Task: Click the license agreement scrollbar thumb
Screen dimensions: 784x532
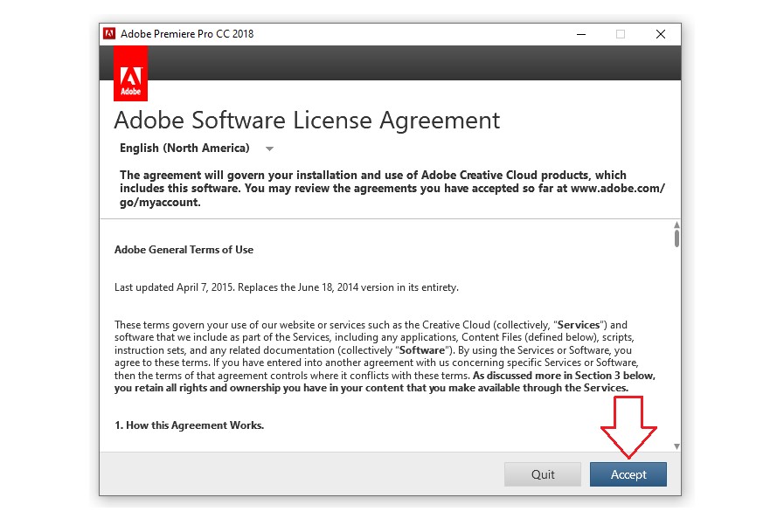Action: pos(676,239)
